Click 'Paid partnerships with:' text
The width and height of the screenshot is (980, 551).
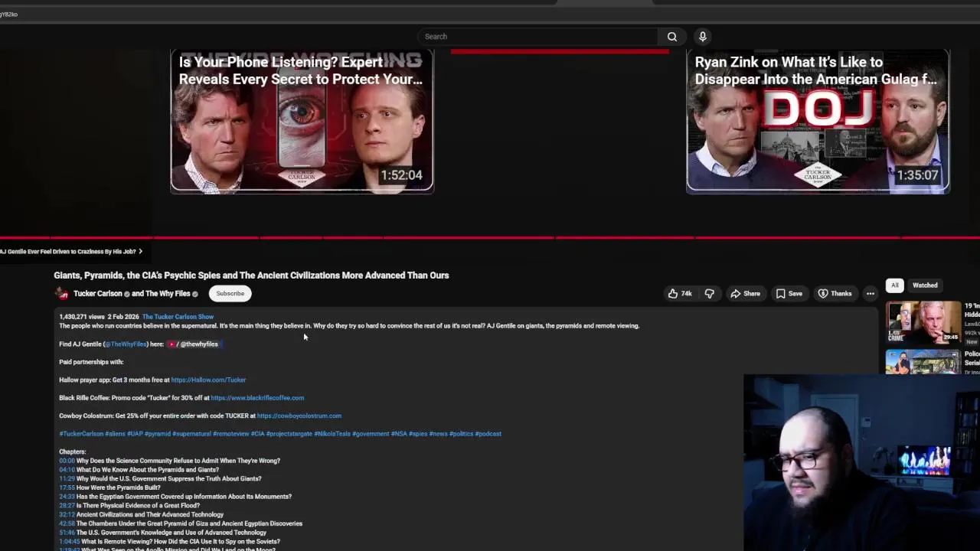tap(91, 362)
